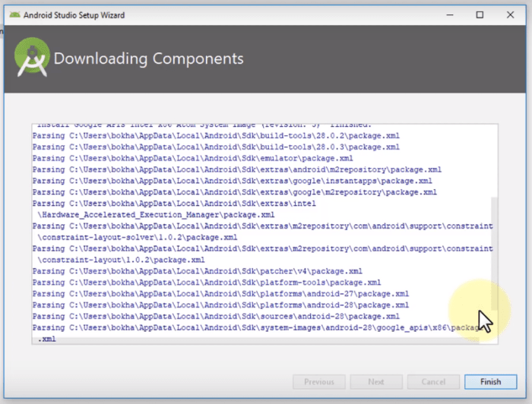Click log line for build-tools\28.0.2 package.xml
532x404 pixels.
216,136
